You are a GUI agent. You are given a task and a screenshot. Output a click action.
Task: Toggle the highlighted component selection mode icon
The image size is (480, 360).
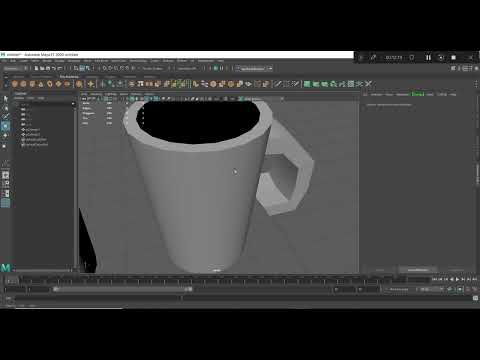tap(82, 68)
